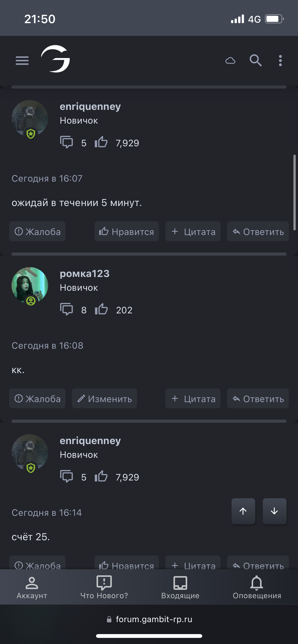Click Изменить on ромка123's post
This screenshot has height=644, width=298.
(x=104, y=399)
